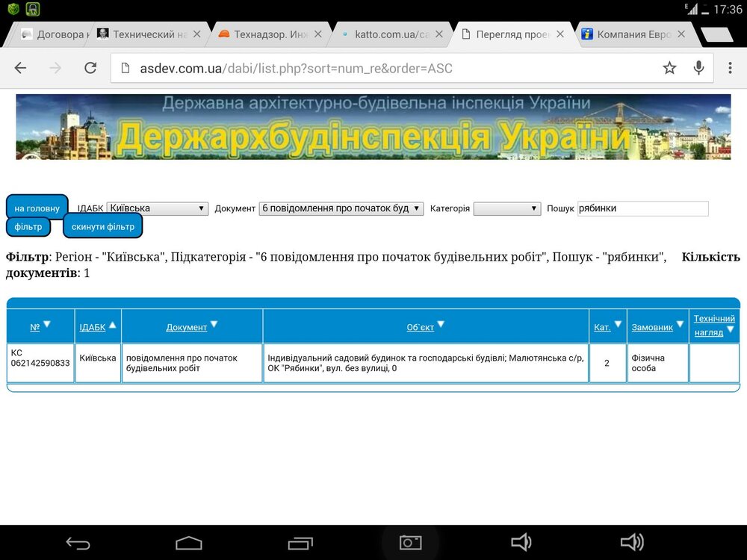This screenshot has width=747, height=560.
Task: Bookmark this page with the star icon
Action: pos(670,67)
